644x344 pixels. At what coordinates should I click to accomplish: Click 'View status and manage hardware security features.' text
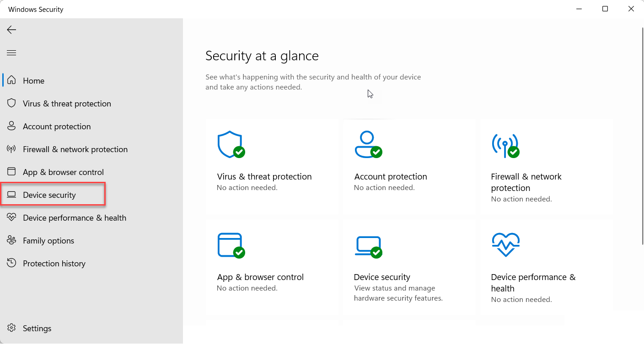[x=398, y=293]
